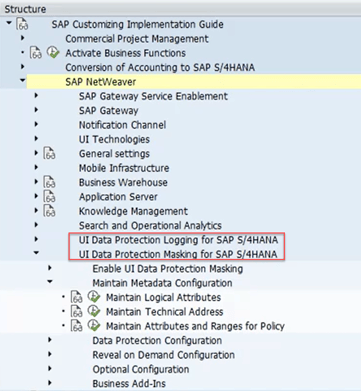Open documentation icon for SAP Customizing Implementation Guide
361x391 pixels.
point(22,24)
